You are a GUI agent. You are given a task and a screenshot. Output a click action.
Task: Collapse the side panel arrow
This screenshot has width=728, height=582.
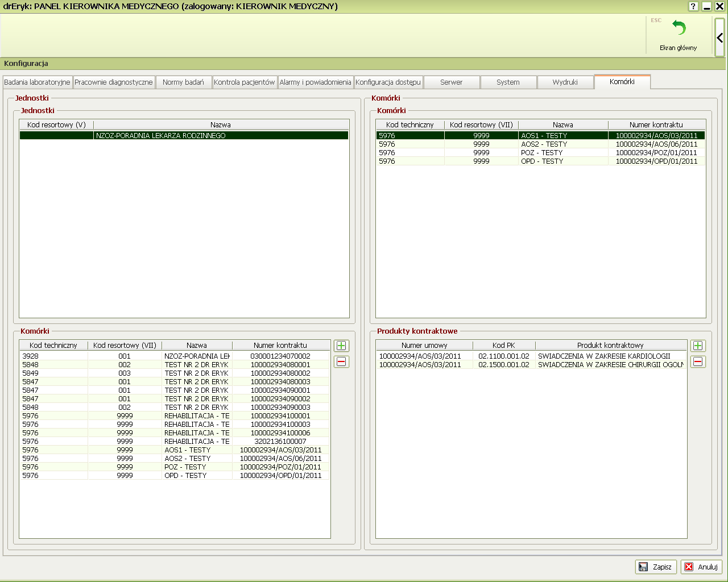click(x=719, y=38)
